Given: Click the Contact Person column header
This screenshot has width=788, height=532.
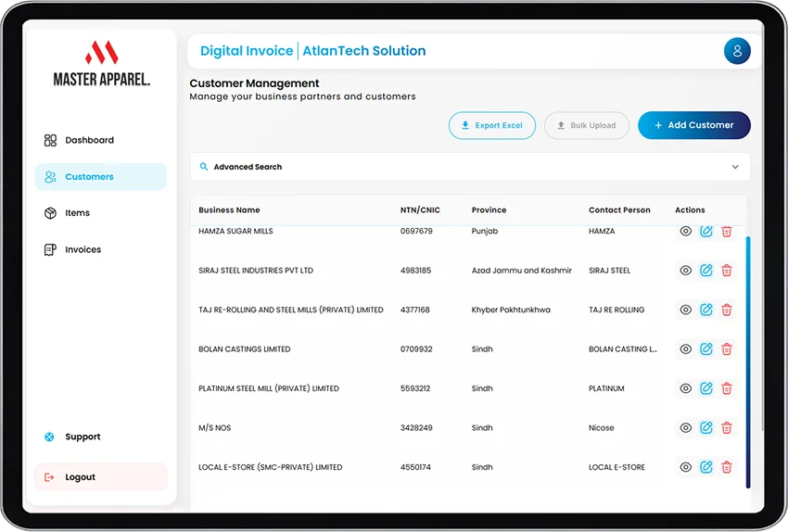Looking at the screenshot, I should [619, 210].
